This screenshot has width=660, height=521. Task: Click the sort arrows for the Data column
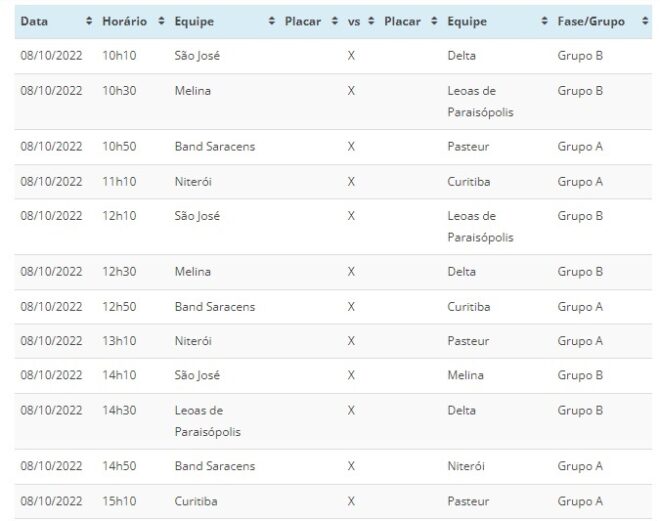(89, 22)
